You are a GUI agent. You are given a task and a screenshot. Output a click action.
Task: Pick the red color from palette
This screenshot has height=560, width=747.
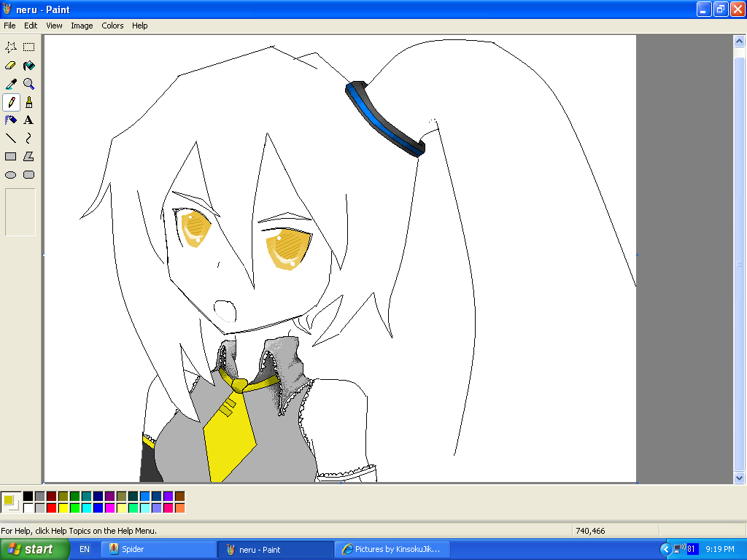pos(51,507)
